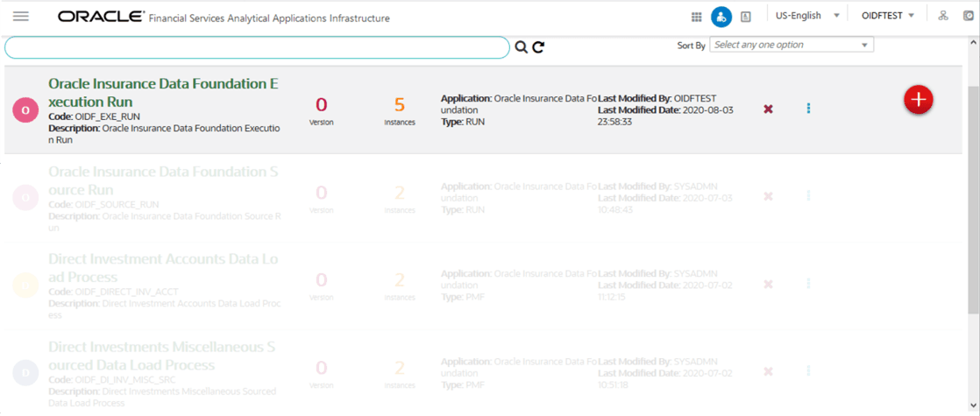Click Version count of OIDF_SOURCE_RUN row

tap(321, 193)
